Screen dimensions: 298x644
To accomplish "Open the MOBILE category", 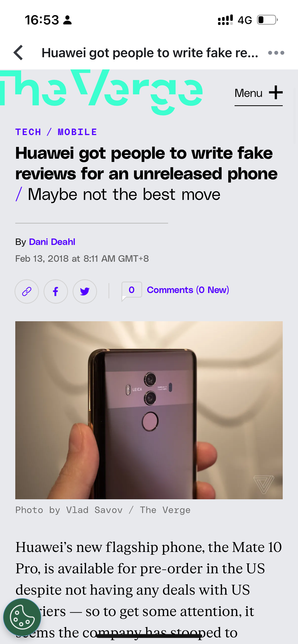I will point(77,132).
